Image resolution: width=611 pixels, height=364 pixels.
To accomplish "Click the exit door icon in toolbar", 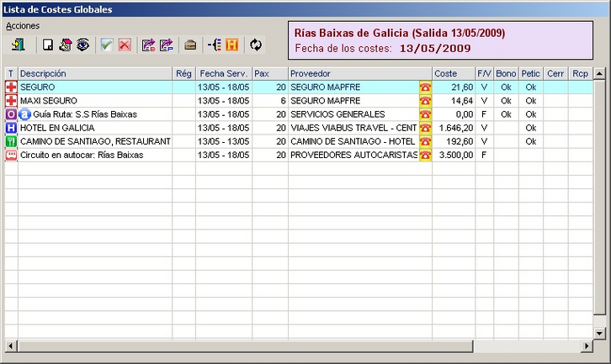I will 19,45.
